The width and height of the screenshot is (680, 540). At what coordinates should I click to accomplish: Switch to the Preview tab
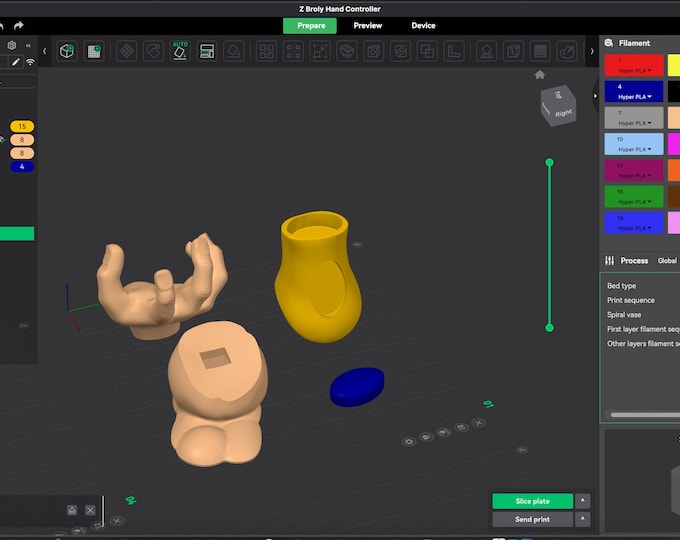point(367,26)
